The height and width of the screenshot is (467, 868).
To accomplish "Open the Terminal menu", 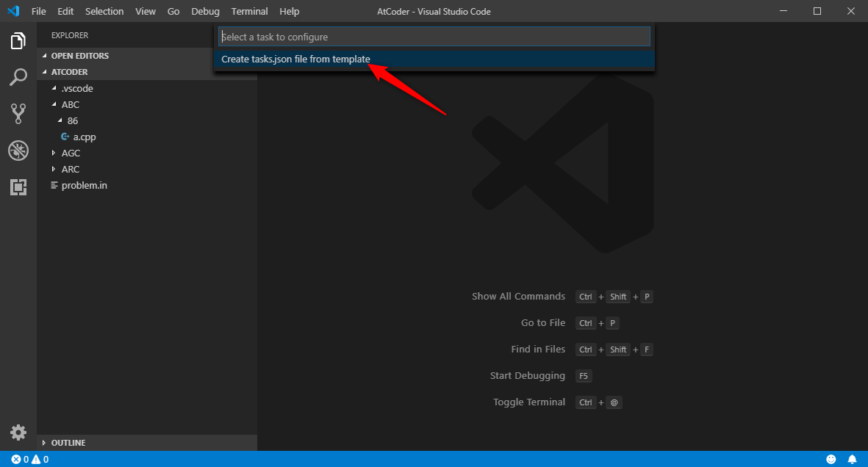I will [250, 11].
